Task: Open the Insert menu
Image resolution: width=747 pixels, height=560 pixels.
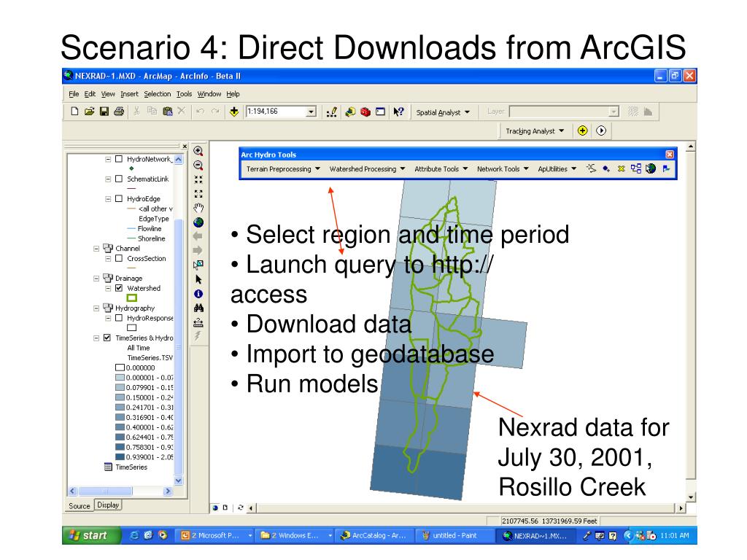Action: click(129, 94)
